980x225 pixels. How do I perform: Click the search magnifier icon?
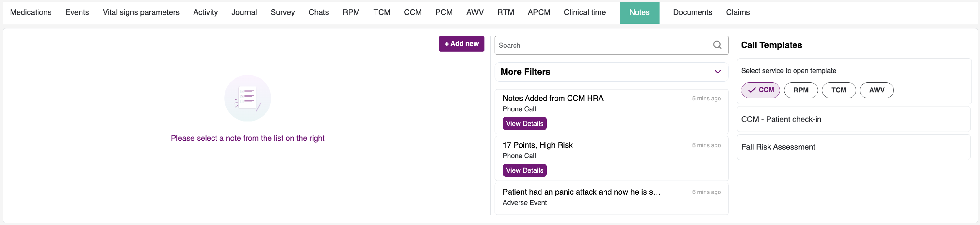pos(717,45)
